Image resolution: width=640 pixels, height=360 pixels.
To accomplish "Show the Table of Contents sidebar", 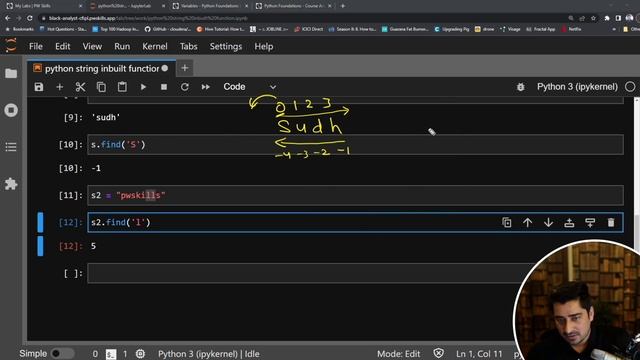I will [11, 147].
